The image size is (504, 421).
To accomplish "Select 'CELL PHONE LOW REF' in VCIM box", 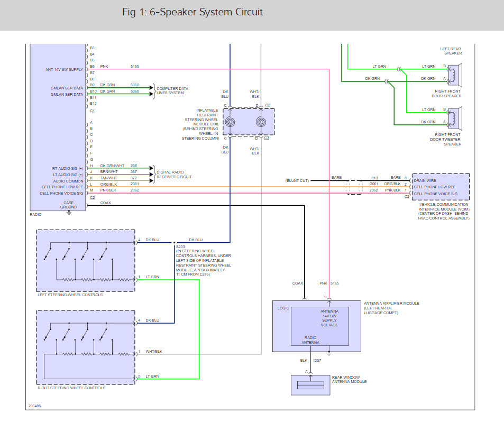I will click(435, 187).
